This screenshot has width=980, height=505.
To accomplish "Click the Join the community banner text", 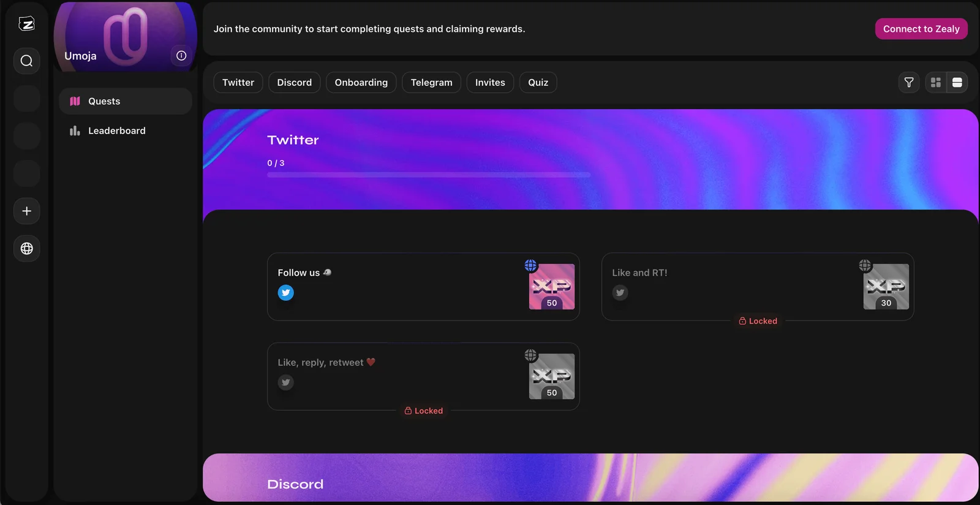I will (369, 29).
